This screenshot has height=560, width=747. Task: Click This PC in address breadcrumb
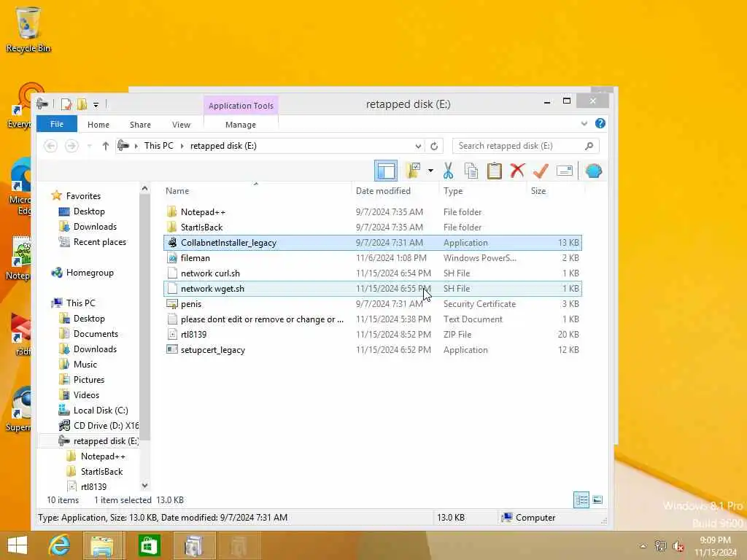point(158,146)
